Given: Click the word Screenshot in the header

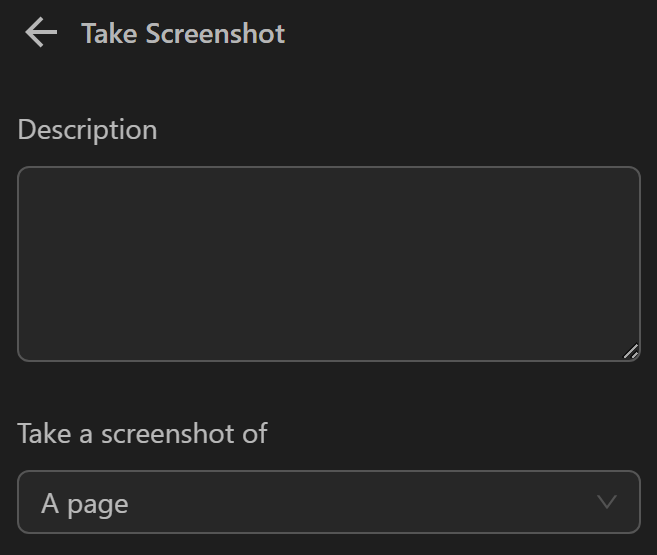Looking at the screenshot, I should [215, 33].
